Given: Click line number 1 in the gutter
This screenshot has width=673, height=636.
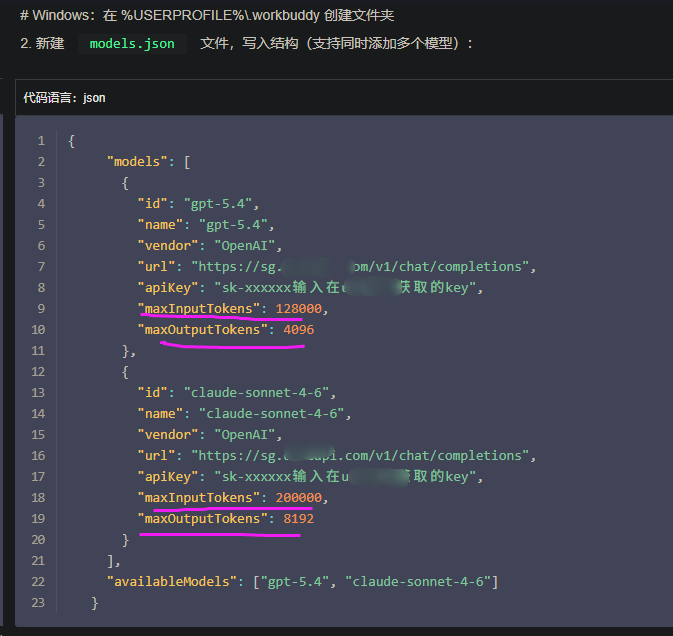Looking at the screenshot, I should click(41, 141).
